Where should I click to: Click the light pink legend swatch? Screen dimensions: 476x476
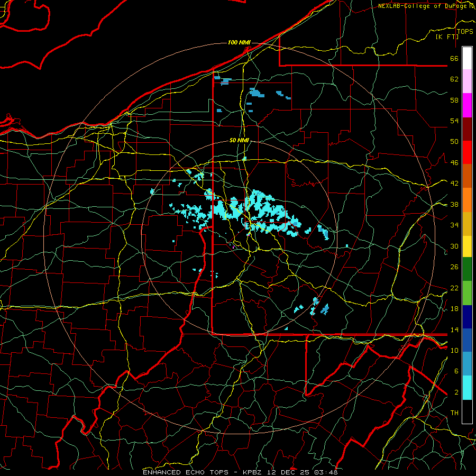tap(467, 81)
